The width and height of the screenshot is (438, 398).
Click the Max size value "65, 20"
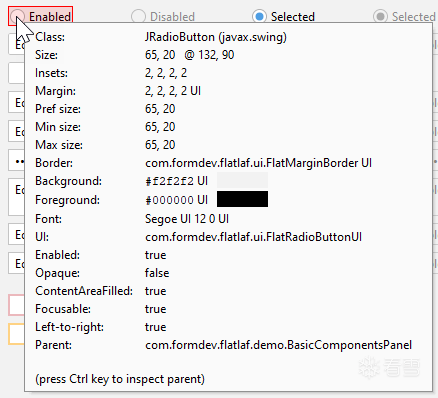click(160, 145)
